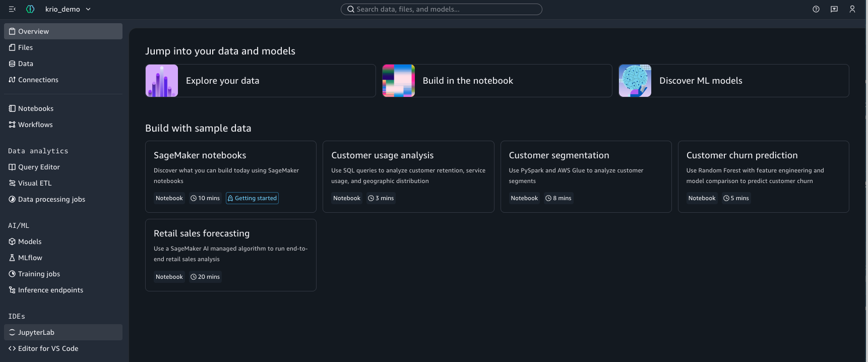Open the krio_demo project dropdown
Screen dimensions: 868x362
point(68,9)
